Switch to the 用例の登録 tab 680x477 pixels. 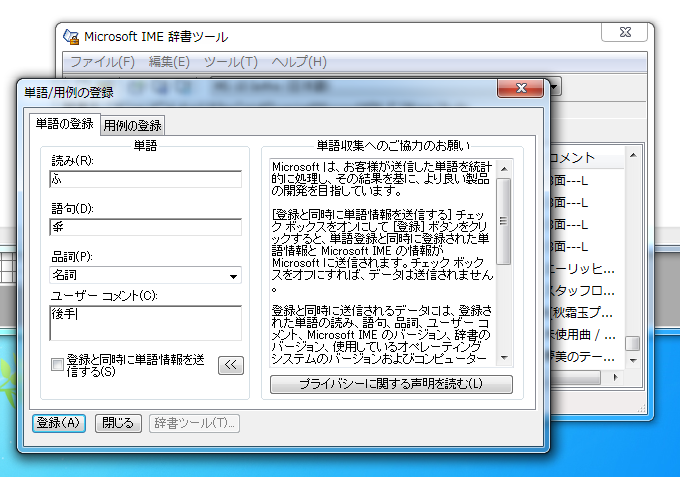point(132,126)
